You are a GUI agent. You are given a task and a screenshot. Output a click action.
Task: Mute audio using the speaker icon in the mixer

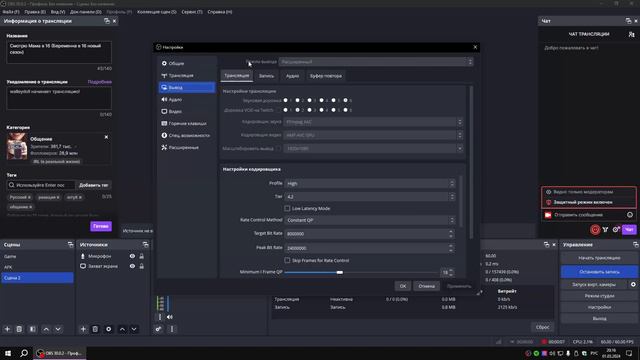(x=170, y=317)
